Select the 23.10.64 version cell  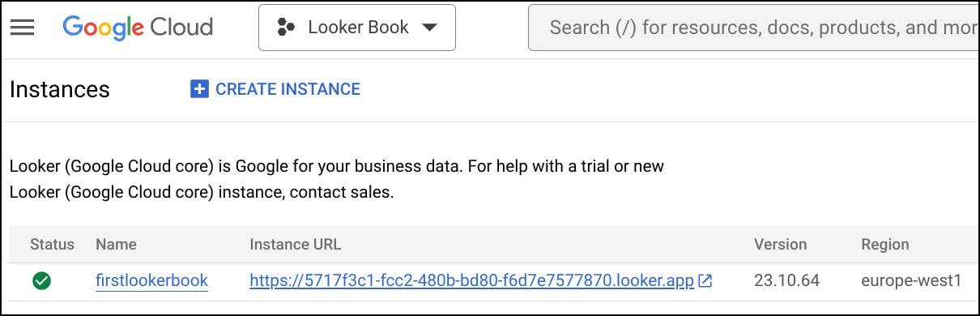point(787,281)
